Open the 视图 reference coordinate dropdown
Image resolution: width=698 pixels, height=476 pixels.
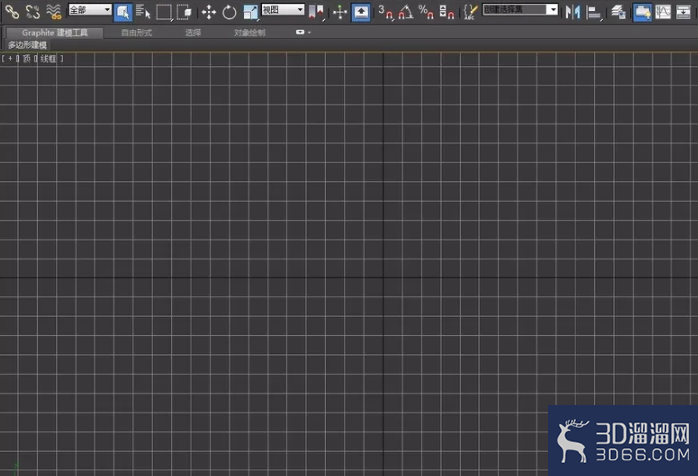coord(283,10)
